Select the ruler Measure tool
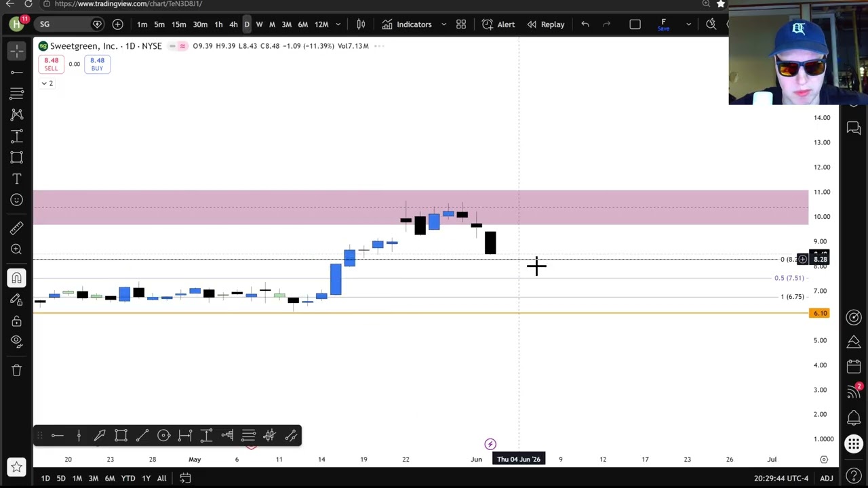Screen dimensions: 868x488 [17, 228]
